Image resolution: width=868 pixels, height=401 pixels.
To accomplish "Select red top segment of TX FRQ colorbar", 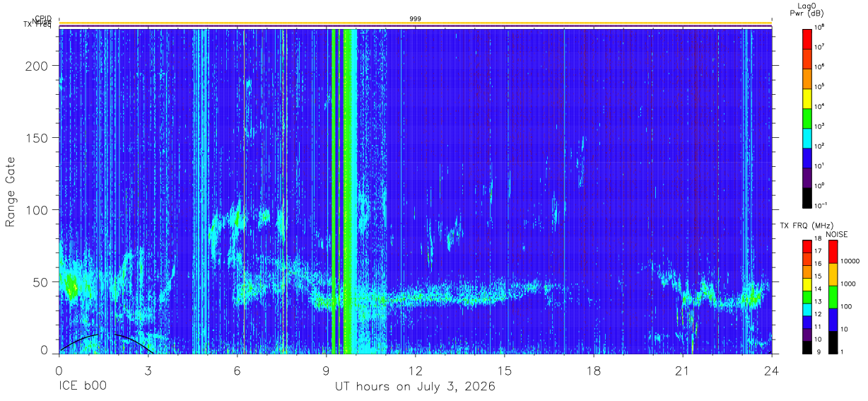I will pos(807,247).
